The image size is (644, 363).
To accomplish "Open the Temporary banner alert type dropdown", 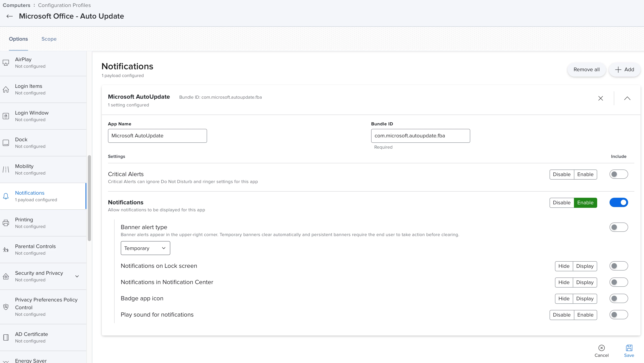I will [x=145, y=248].
